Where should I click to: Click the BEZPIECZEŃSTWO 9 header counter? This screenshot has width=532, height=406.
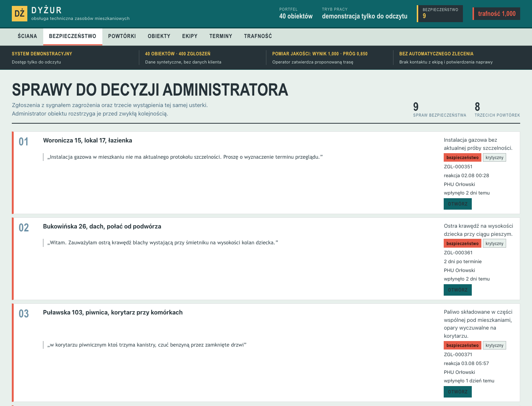click(440, 14)
